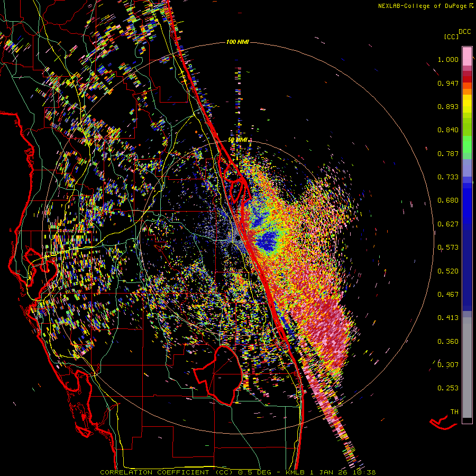Select the 0.520 scale label

(x=448, y=271)
